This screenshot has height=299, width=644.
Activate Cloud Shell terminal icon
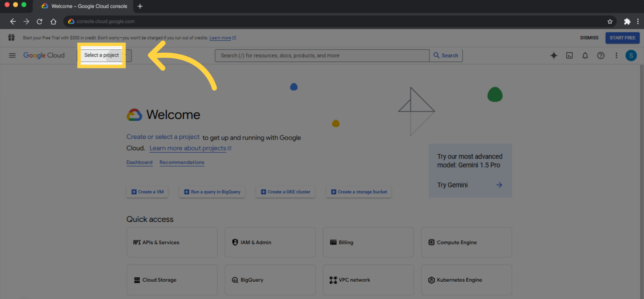pyautogui.click(x=570, y=56)
